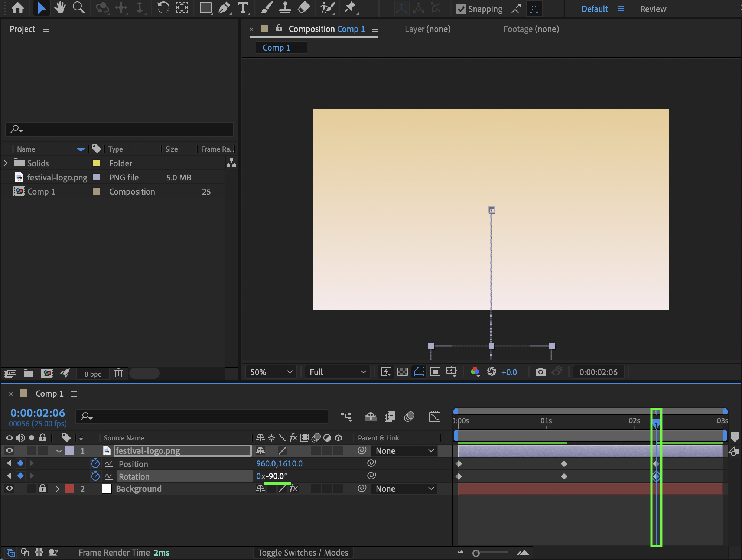This screenshot has width=742, height=560.
Task: Select the Default workspace
Action: coord(595,9)
